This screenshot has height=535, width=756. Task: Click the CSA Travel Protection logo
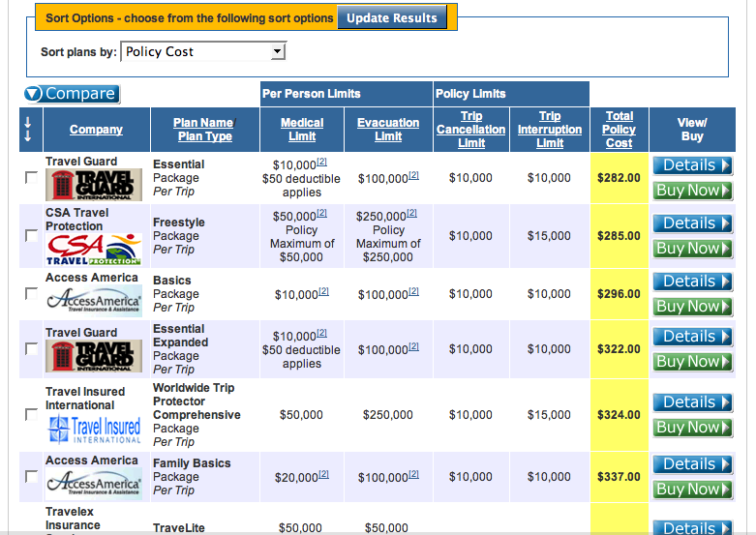click(94, 249)
